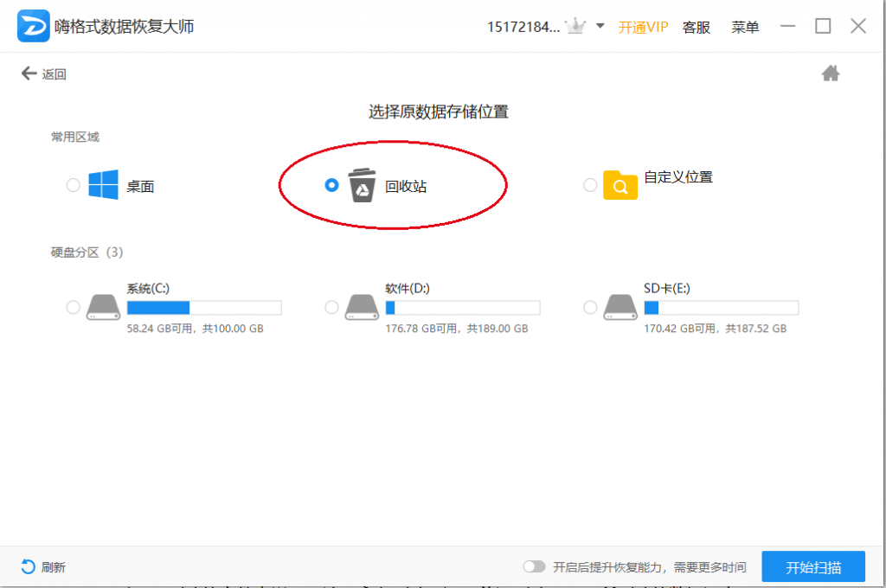Click the 硬盘分区 (3) heading

coord(87,252)
